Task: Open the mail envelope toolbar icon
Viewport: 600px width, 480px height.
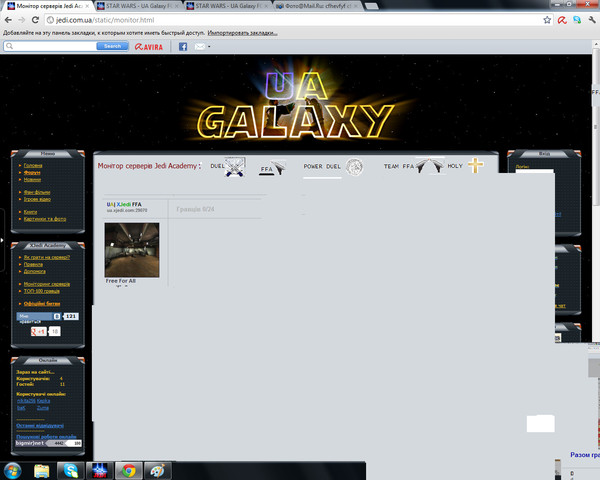Action: point(200,47)
